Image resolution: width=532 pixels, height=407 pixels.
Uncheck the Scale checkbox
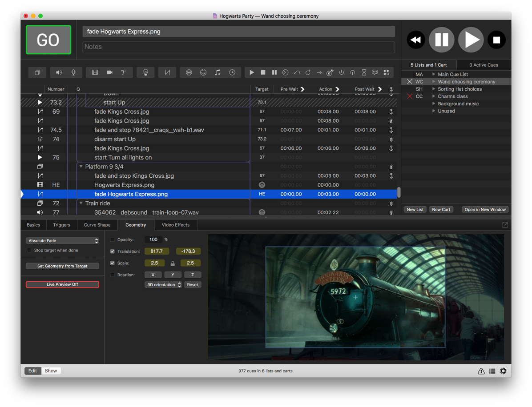pyautogui.click(x=112, y=263)
